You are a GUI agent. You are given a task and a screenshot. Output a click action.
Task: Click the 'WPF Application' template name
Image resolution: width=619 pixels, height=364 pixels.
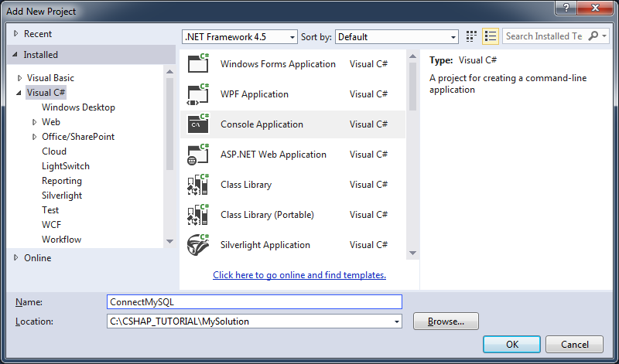point(255,94)
